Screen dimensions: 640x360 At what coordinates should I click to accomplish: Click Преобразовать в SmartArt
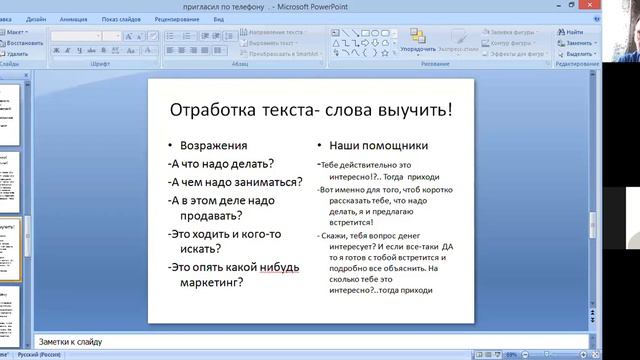tap(281, 53)
